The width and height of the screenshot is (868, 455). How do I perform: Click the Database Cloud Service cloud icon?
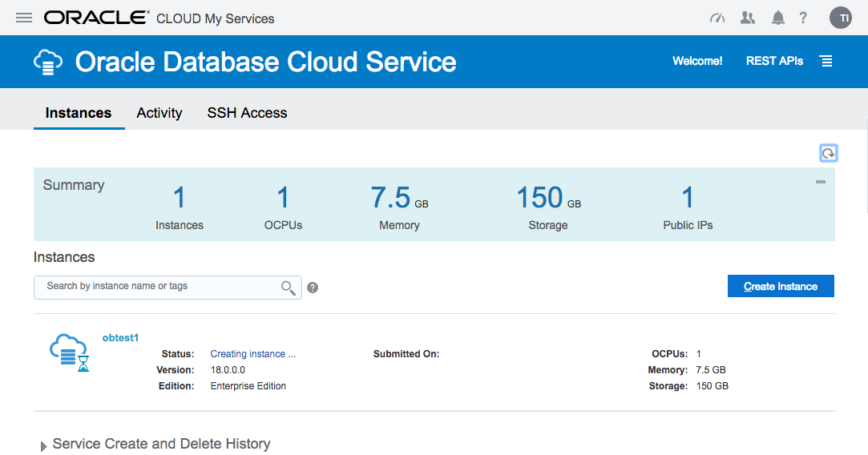[48, 62]
